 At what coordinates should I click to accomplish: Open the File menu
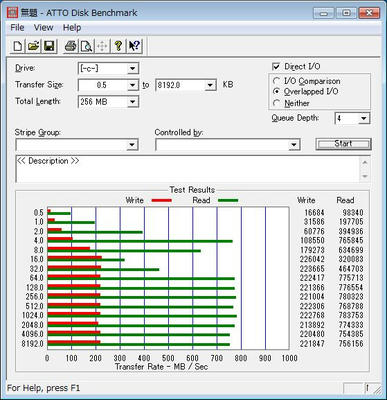(17, 28)
